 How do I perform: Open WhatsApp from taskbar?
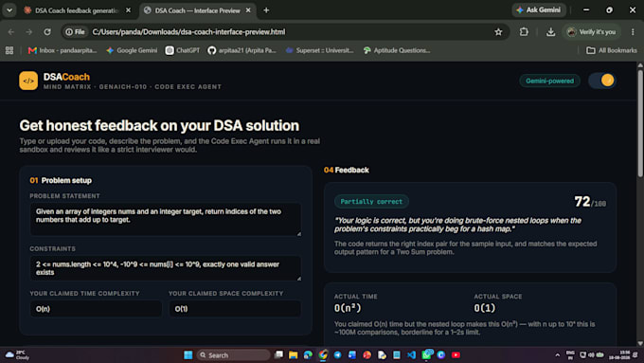click(x=426, y=354)
